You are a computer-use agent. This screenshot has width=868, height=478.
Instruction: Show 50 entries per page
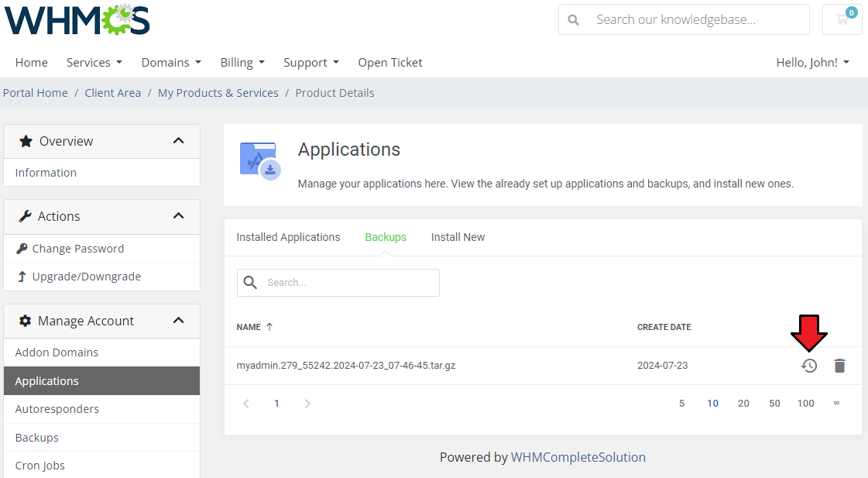point(774,403)
